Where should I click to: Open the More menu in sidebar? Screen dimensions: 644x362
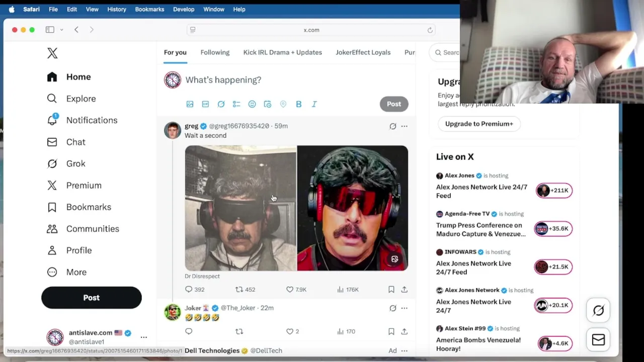tap(66, 272)
